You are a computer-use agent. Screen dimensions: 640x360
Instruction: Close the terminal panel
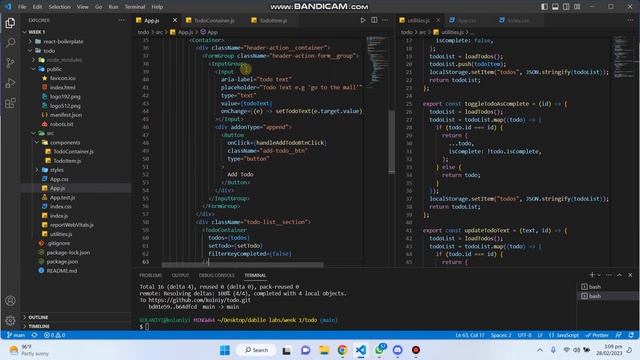click(630, 275)
